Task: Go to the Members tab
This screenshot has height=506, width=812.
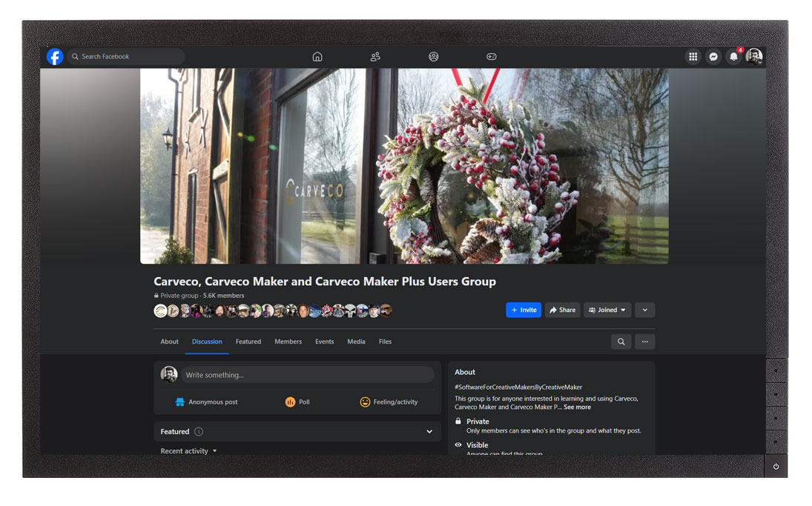Action: [288, 342]
